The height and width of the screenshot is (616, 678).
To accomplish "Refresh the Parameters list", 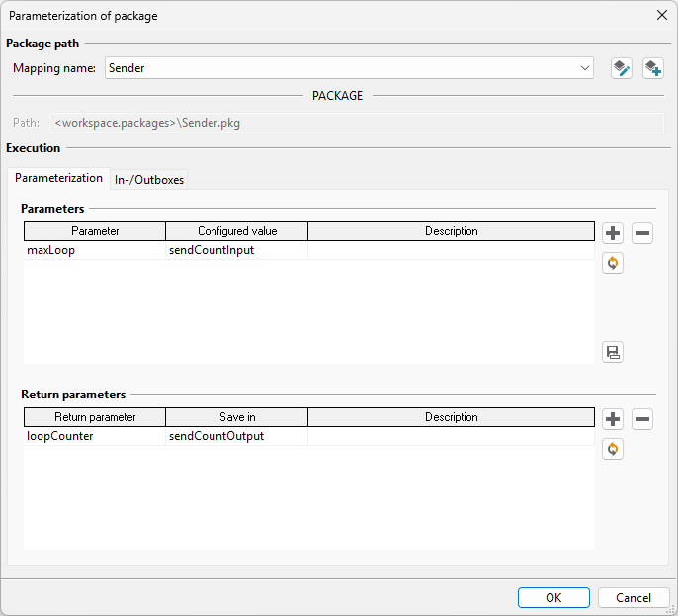I will [x=613, y=263].
